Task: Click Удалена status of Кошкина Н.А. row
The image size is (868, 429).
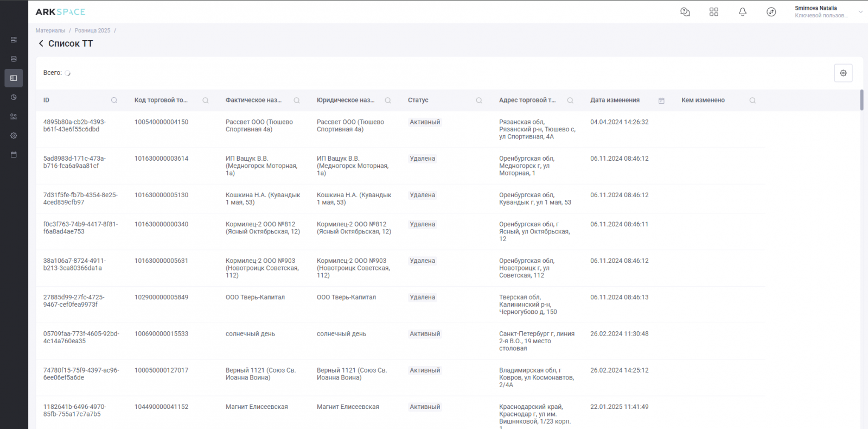Action: tap(423, 195)
